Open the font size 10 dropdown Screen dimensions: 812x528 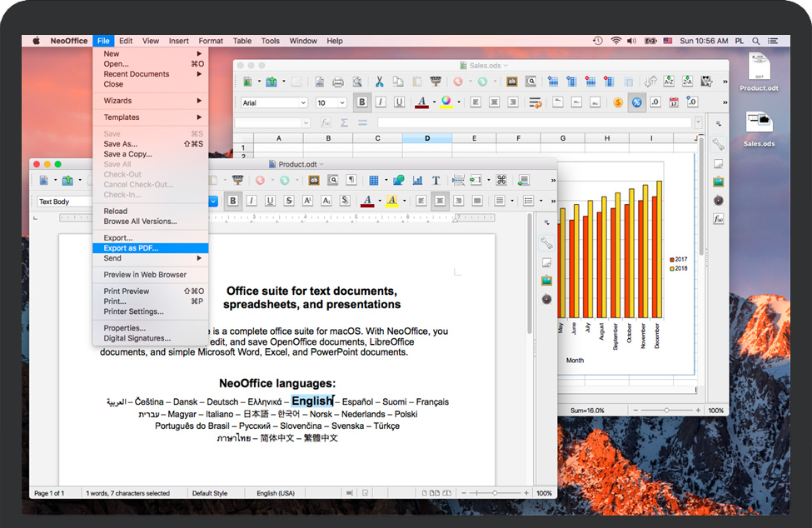coord(341,102)
